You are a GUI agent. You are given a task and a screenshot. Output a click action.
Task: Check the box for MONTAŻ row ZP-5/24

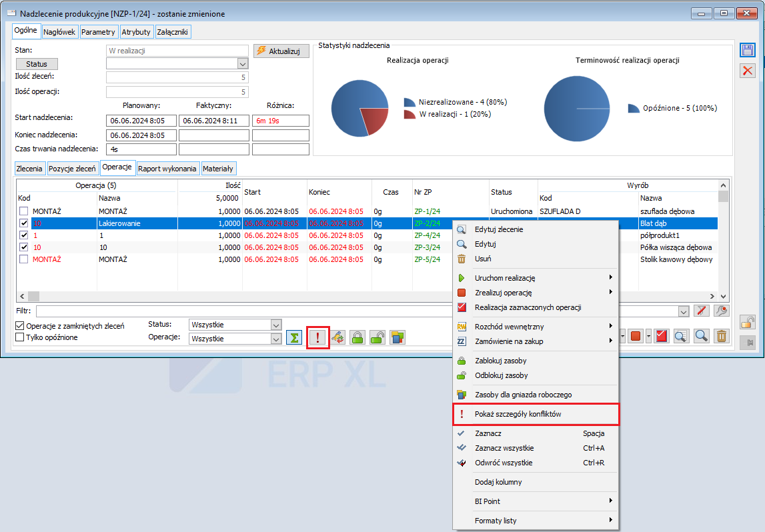point(23,259)
